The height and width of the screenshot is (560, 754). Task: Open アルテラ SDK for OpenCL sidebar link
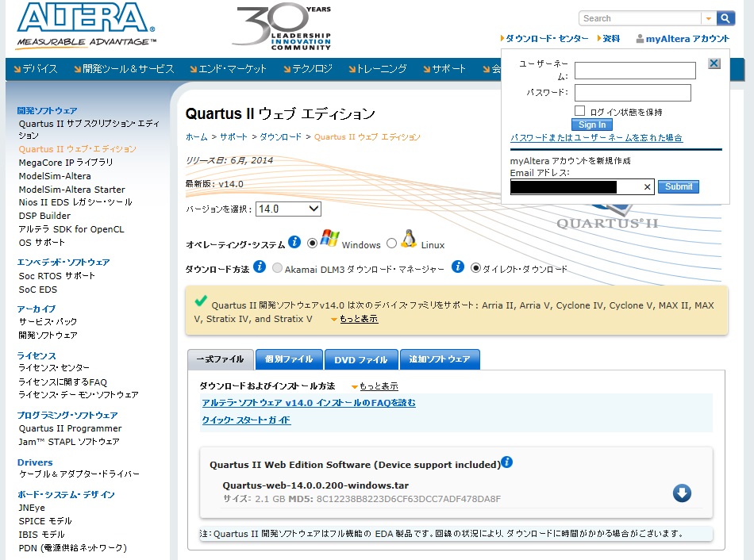(71, 229)
